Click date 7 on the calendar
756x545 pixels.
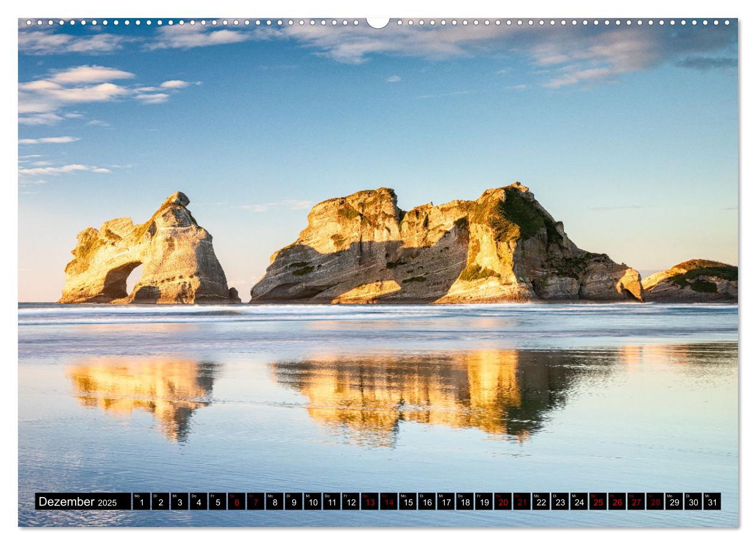coord(256,502)
